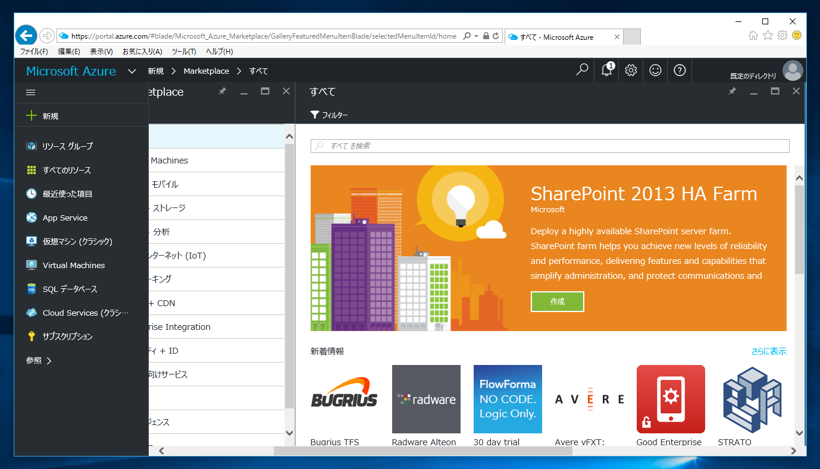Click horizontal scrollbar right arrow
This screenshot has height=469, width=820.
(x=793, y=451)
